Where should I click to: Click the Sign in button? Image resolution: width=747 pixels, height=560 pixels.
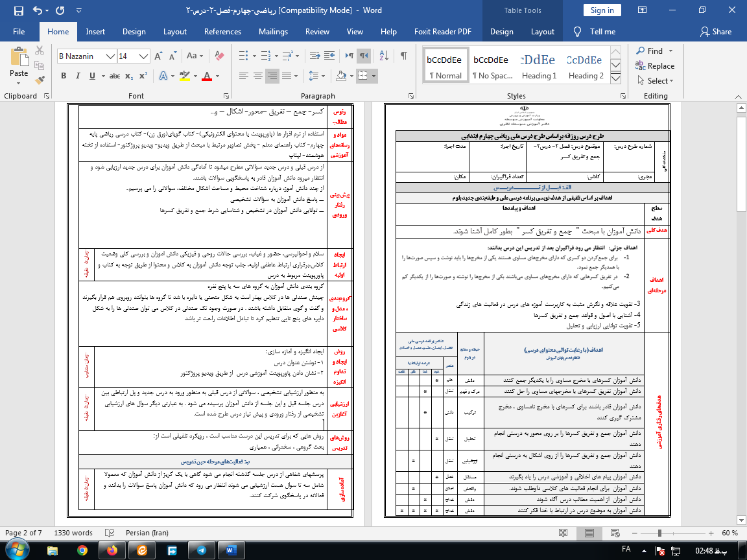(x=602, y=10)
